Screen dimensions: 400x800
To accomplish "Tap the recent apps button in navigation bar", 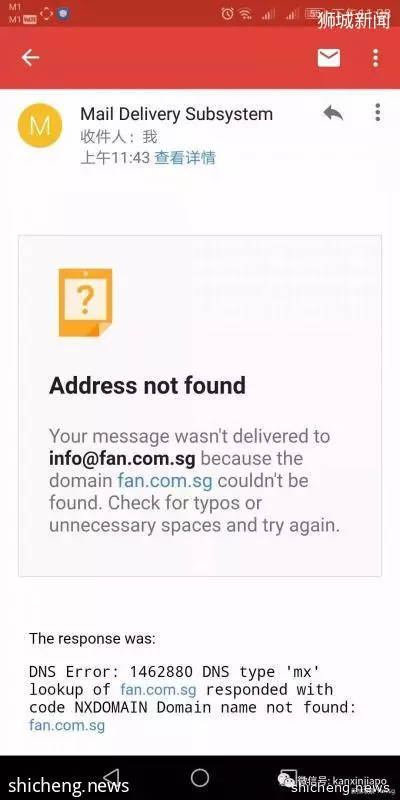I will click(287, 778).
